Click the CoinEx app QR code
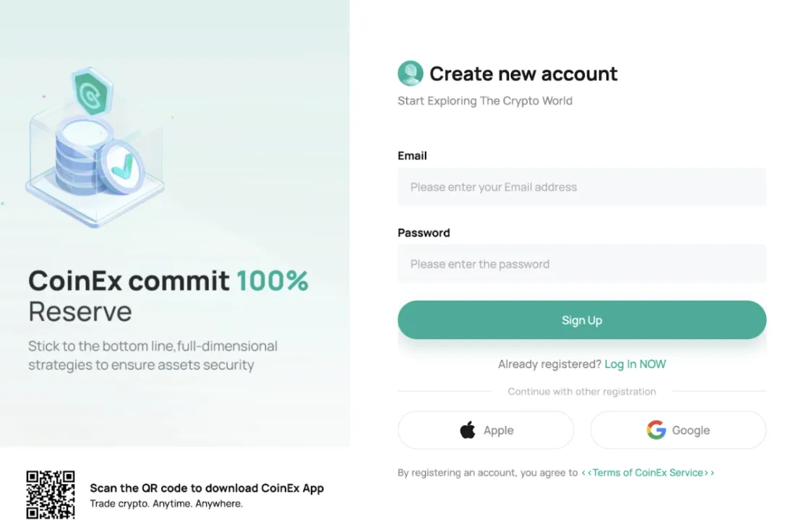Viewport: 808px width, 532px height. click(x=51, y=494)
